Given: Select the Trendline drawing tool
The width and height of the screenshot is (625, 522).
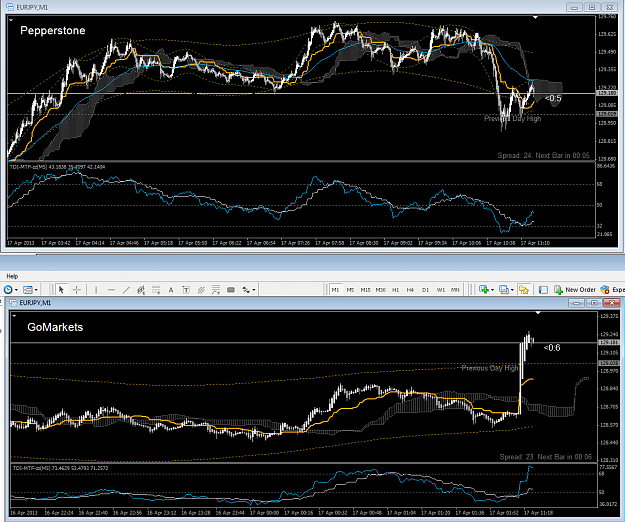Looking at the screenshot, I should click(126, 290).
